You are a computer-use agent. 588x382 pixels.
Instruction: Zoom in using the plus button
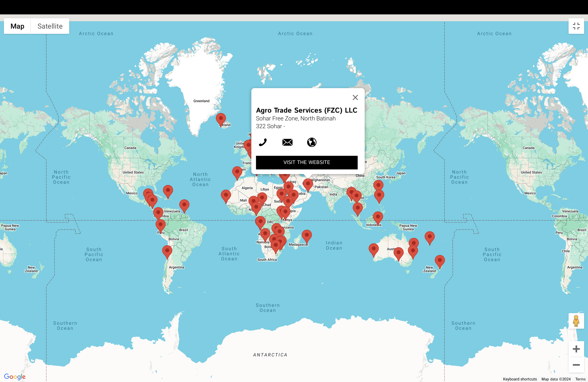coord(576,349)
